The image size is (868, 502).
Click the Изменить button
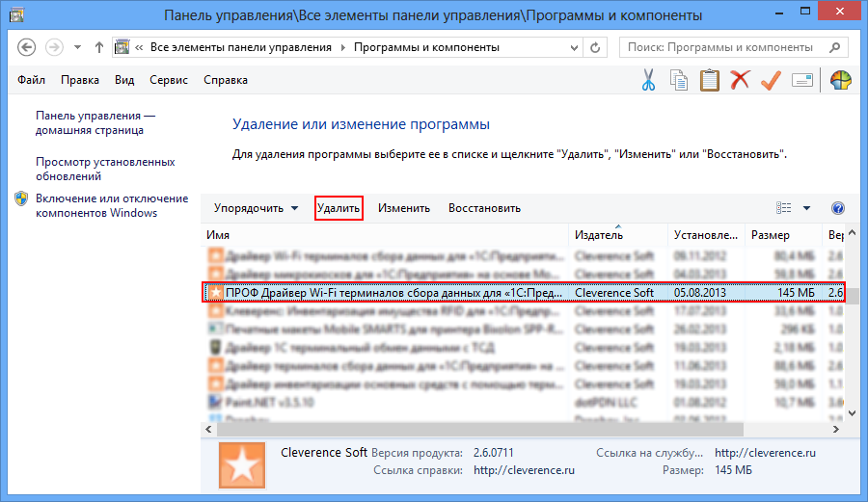tap(404, 208)
